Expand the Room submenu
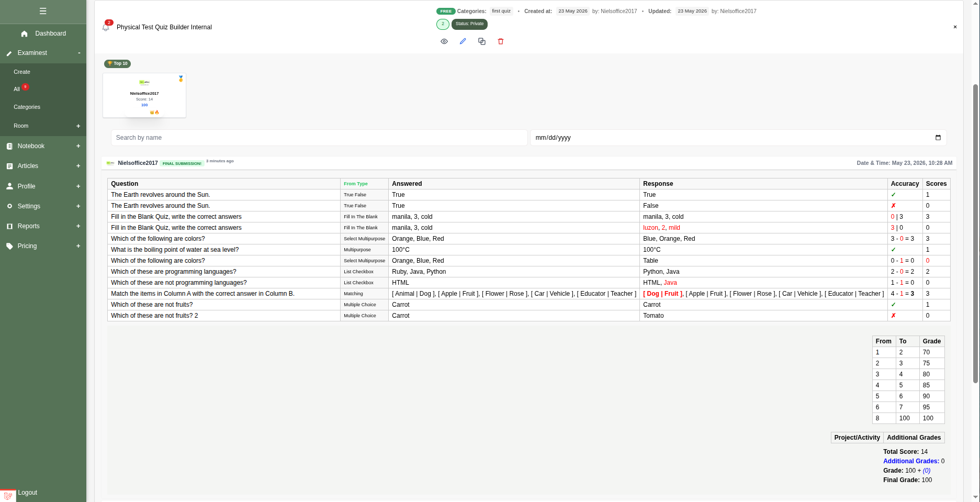 (78, 126)
